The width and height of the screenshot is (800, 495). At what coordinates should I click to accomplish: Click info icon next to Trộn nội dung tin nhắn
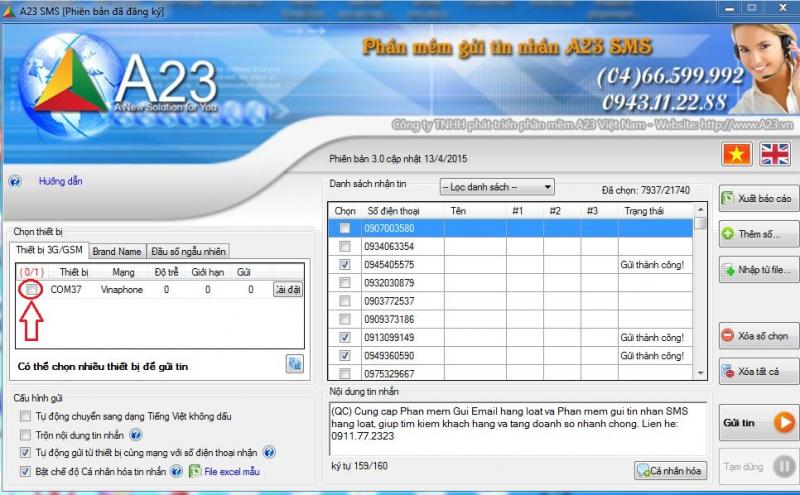click(136, 435)
